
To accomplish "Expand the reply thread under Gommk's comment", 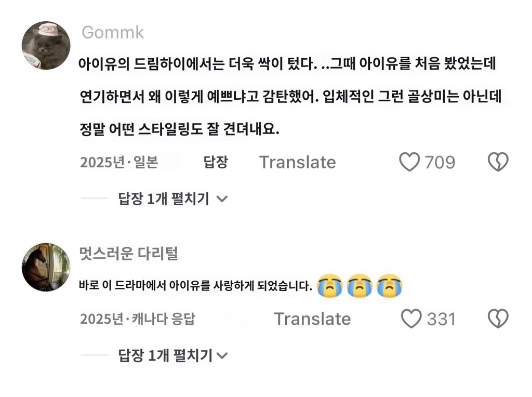I will [x=163, y=198].
